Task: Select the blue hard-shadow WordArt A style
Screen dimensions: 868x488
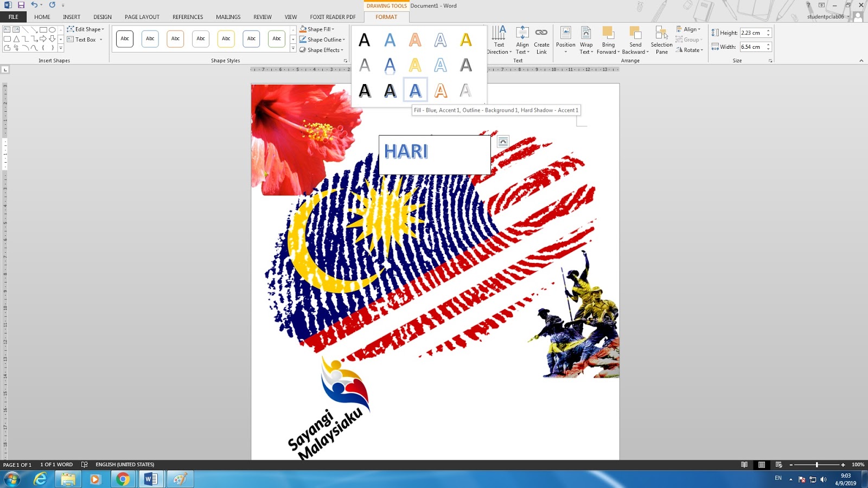Action: [415, 91]
